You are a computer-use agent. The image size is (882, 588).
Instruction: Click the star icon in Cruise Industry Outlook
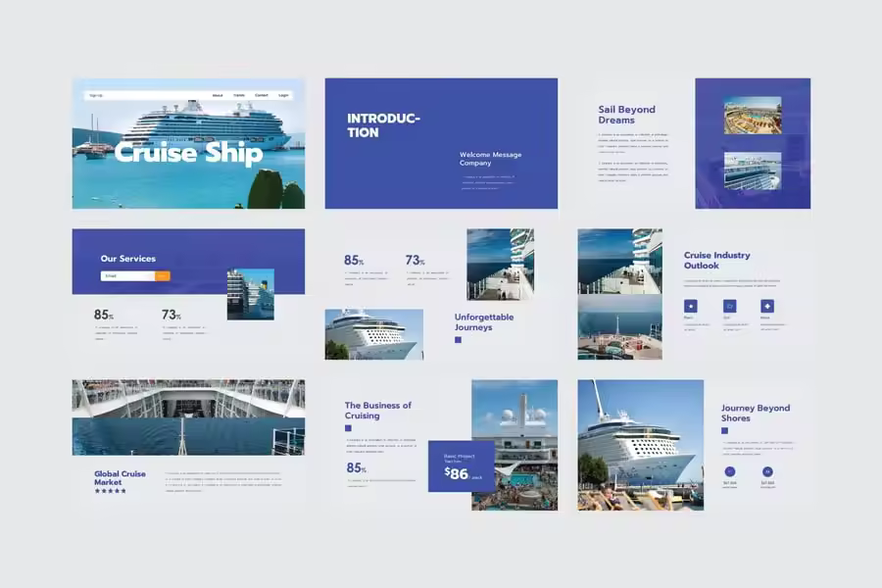tap(690, 306)
